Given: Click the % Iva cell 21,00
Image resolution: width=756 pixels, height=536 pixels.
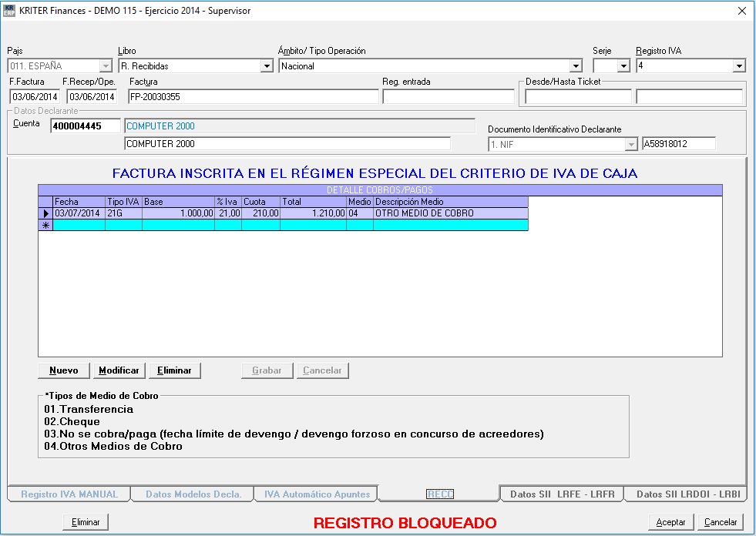Looking at the screenshot, I should point(228,213).
